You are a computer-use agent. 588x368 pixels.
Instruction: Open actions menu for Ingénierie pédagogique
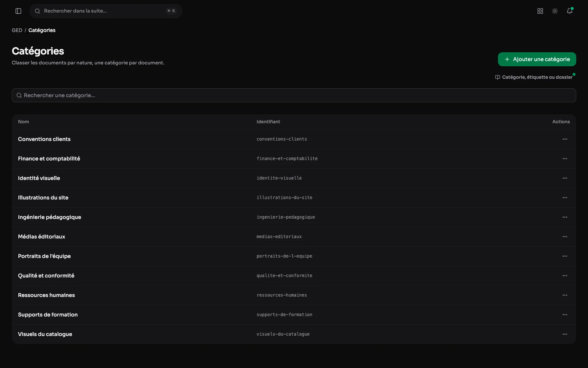[565, 217]
